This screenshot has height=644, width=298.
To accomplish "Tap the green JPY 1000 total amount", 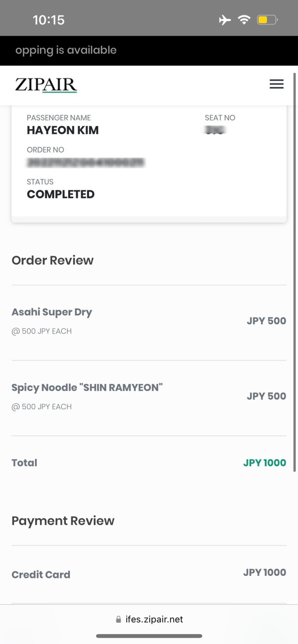I will (264, 463).
